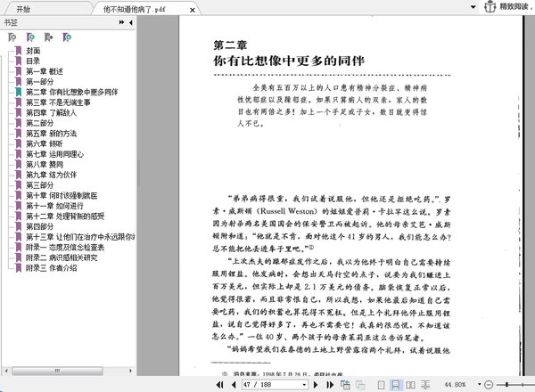Click the zoom out minus button
This screenshot has width=535, height=392.
pyautogui.click(x=489, y=385)
